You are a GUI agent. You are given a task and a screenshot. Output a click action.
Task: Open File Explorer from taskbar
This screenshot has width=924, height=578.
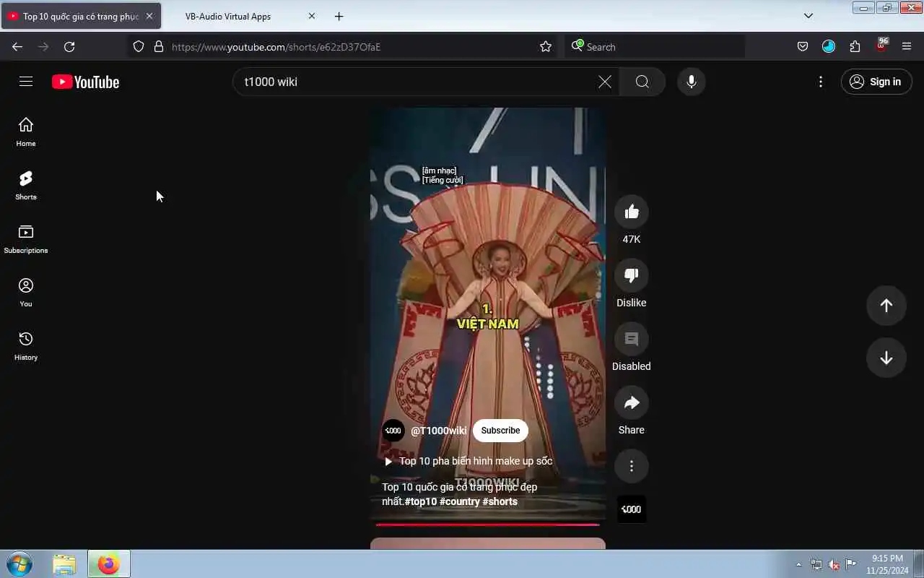click(x=64, y=564)
